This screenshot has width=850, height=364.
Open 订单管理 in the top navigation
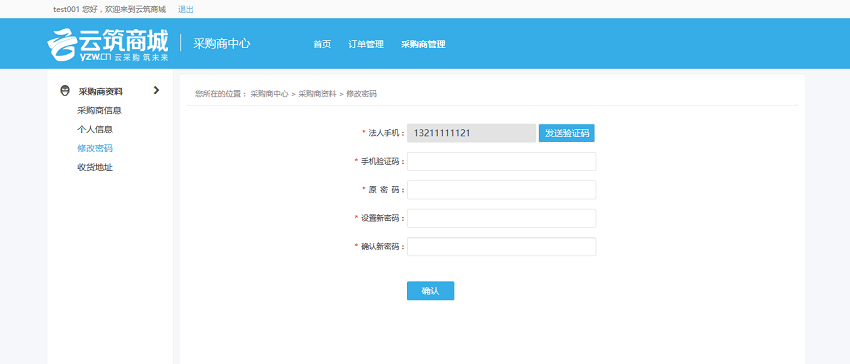(x=366, y=44)
